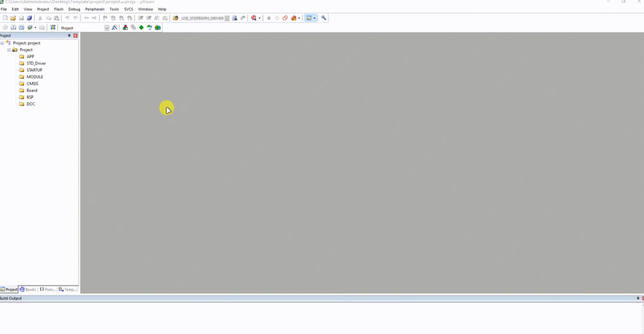
Task: Open the Debug menu
Action: tap(74, 9)
